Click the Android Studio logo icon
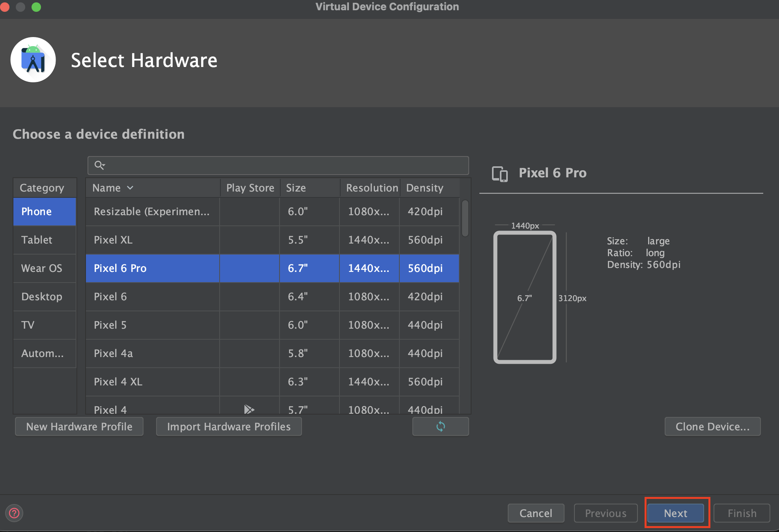 coord(33,60)
